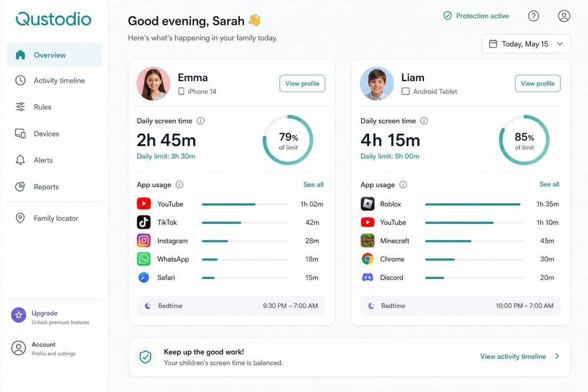Go to the Overview menu item
588x392 pixels.
point(54,55)
